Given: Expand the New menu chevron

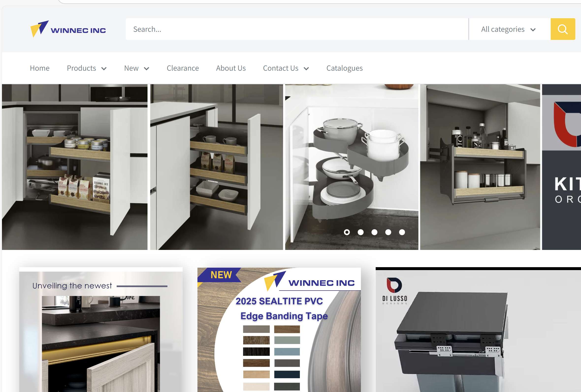Looking at the screenshot, I should 146,68.
